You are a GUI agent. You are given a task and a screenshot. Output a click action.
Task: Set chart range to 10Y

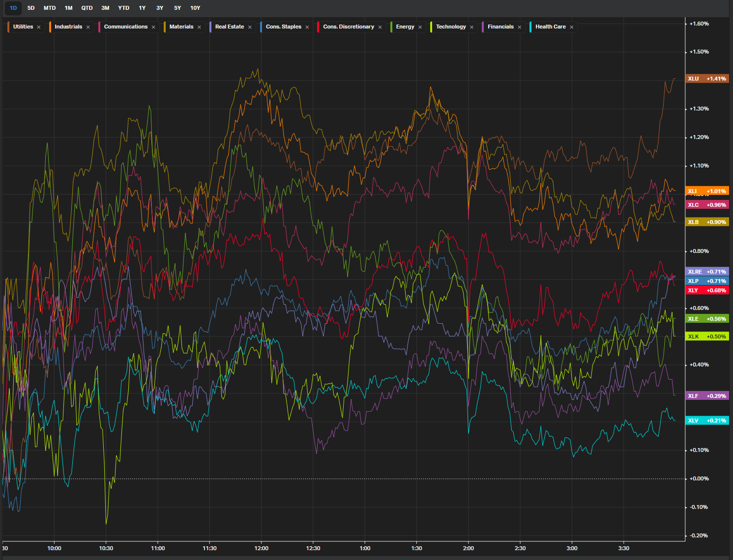tap(195, 8)
